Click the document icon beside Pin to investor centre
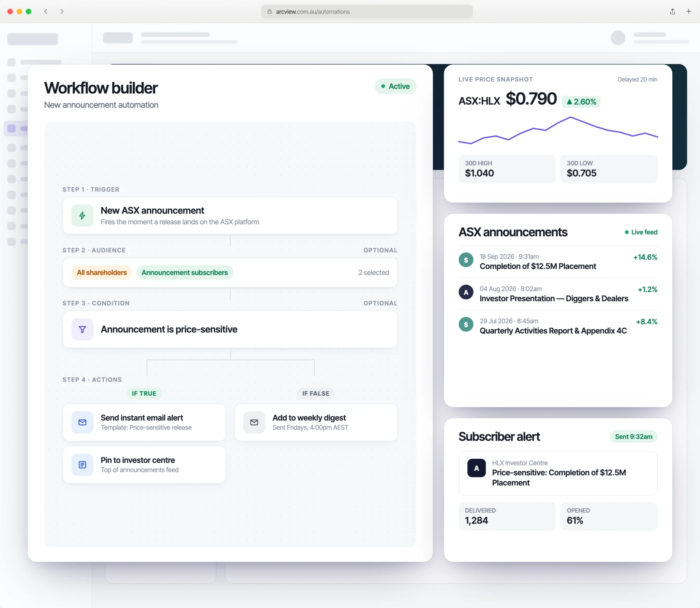The width and height of the screenshot is (700, 608). 82,465
